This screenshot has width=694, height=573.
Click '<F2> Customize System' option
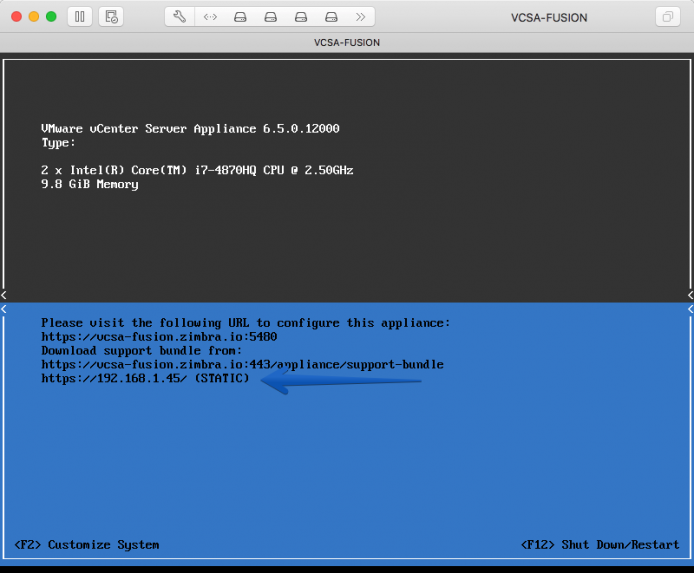(x=87, y=545)
